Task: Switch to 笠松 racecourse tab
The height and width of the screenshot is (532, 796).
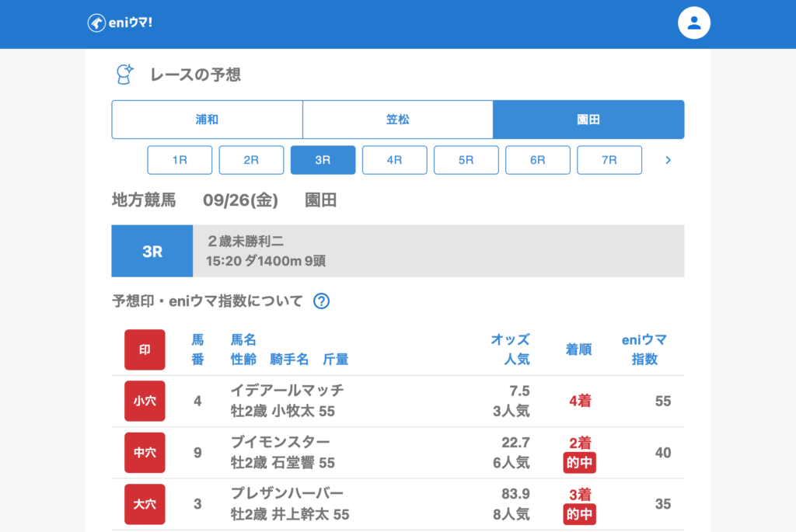Action: click(397, 120)
